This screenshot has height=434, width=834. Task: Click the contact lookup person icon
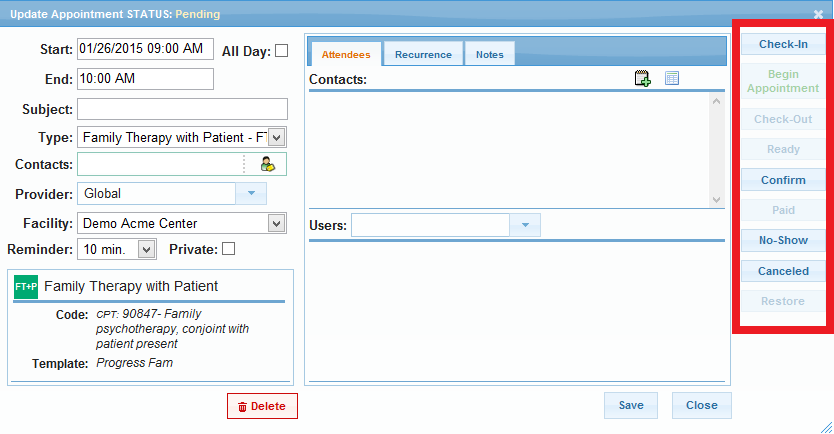pos(267,165)
